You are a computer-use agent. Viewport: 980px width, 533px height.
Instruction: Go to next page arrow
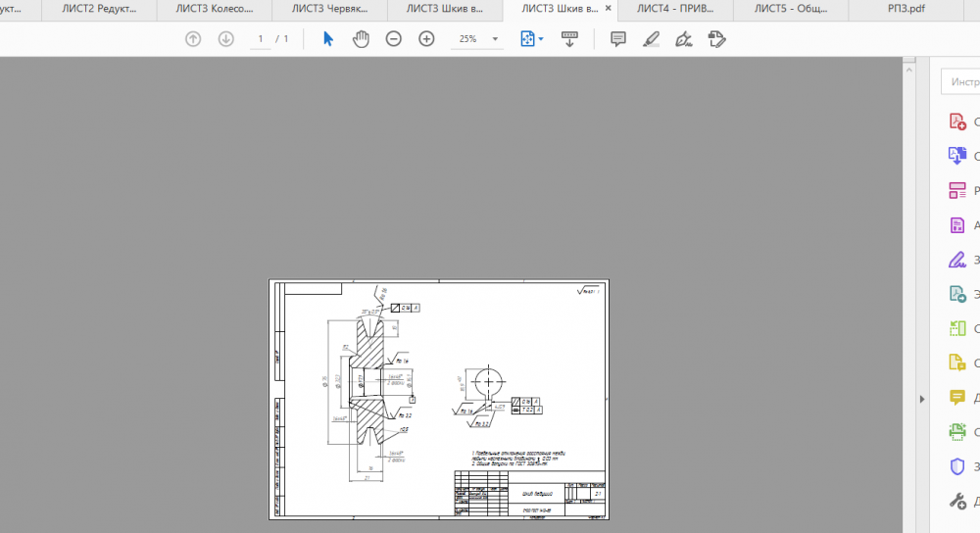click(x=225, y=39)
